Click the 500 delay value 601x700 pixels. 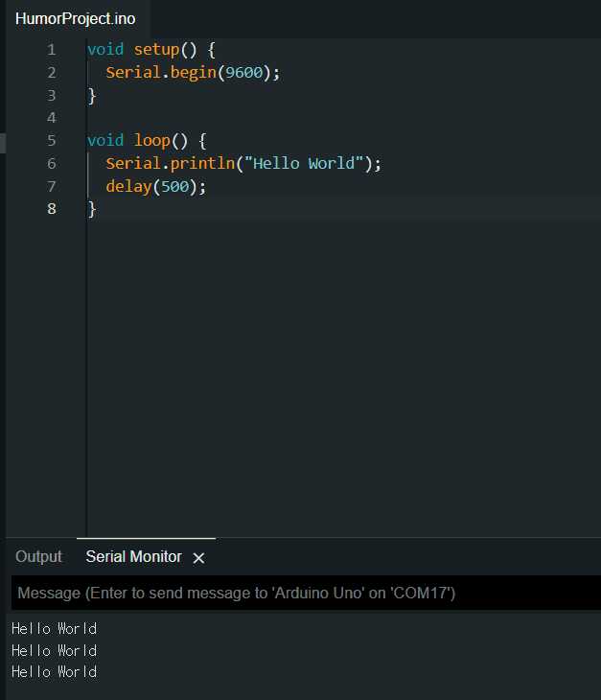(174, 187)
